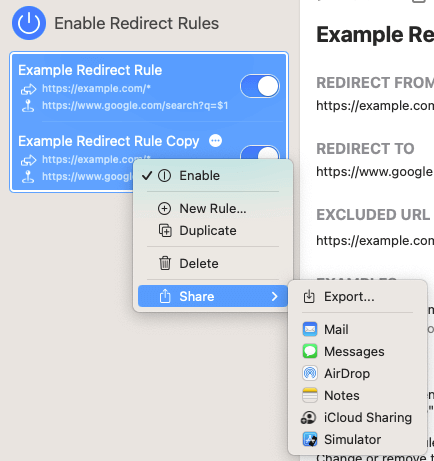Click the AirDrop icon
The image size is (434, 461).
(x=310, y=373)
